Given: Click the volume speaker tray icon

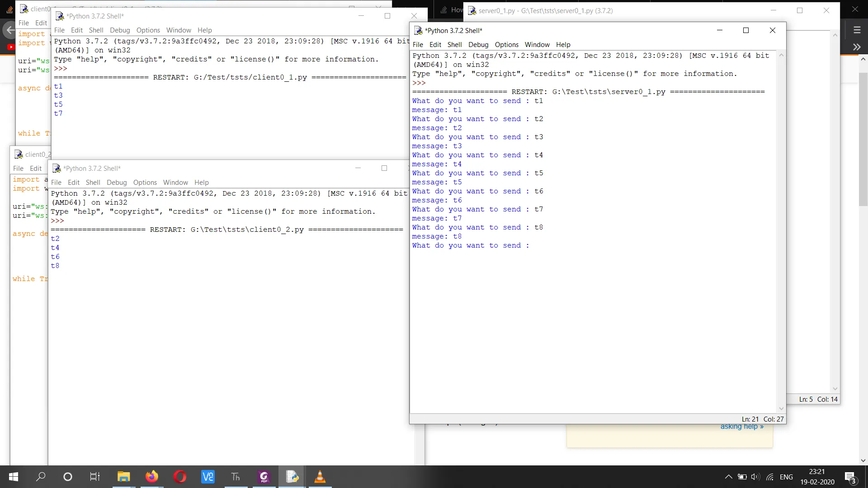Looking at the screenshot, I should (x=755, y=477).
